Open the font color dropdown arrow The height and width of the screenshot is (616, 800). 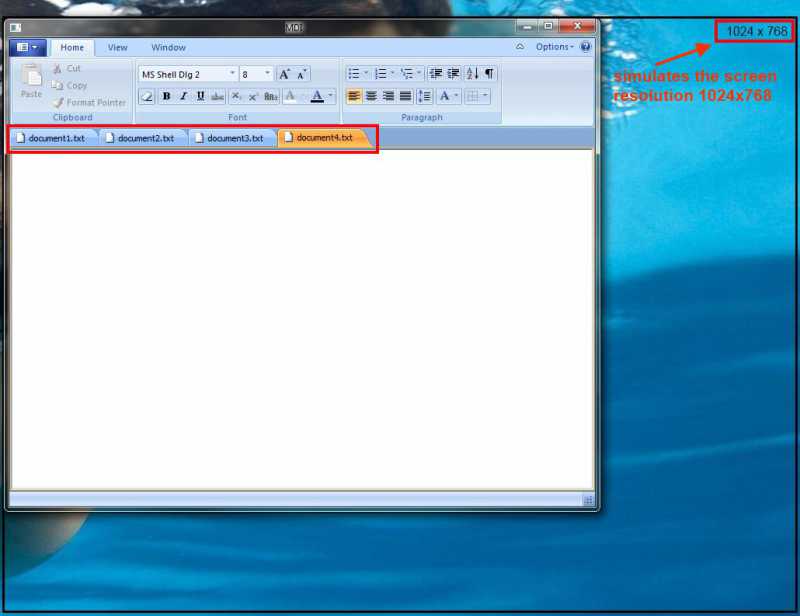pos(330,97)
